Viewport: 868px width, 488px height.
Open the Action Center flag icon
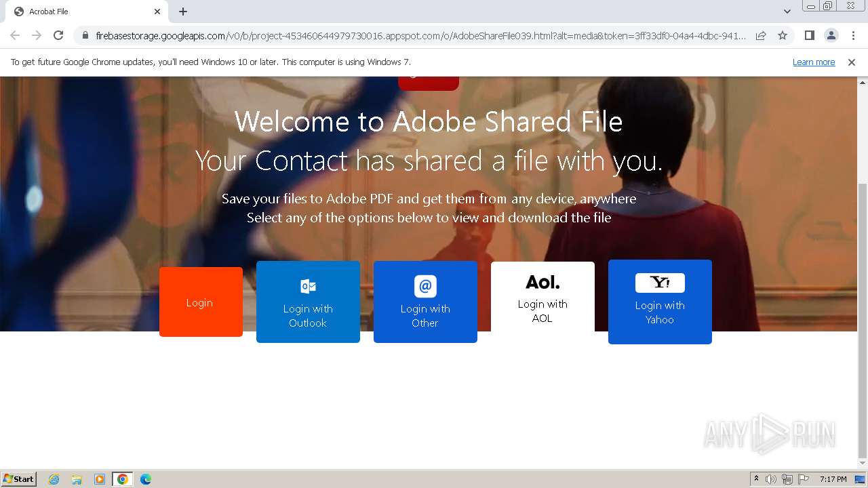pyautogui.click(x=804, y=479)
